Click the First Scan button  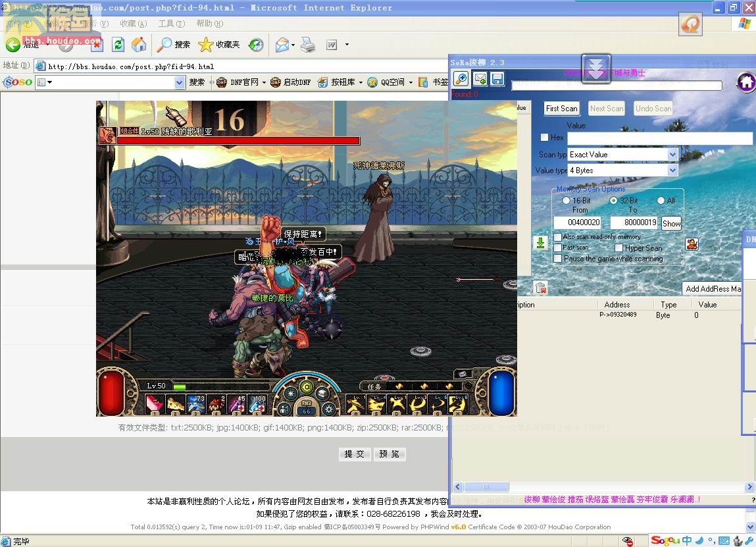(x=562, y=109)
